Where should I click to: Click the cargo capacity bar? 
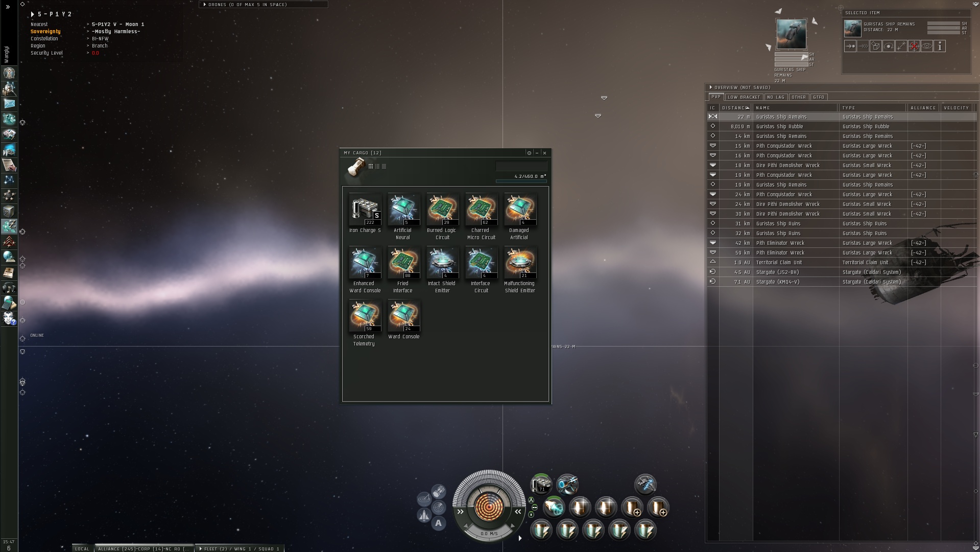click(x=521, y=181)
